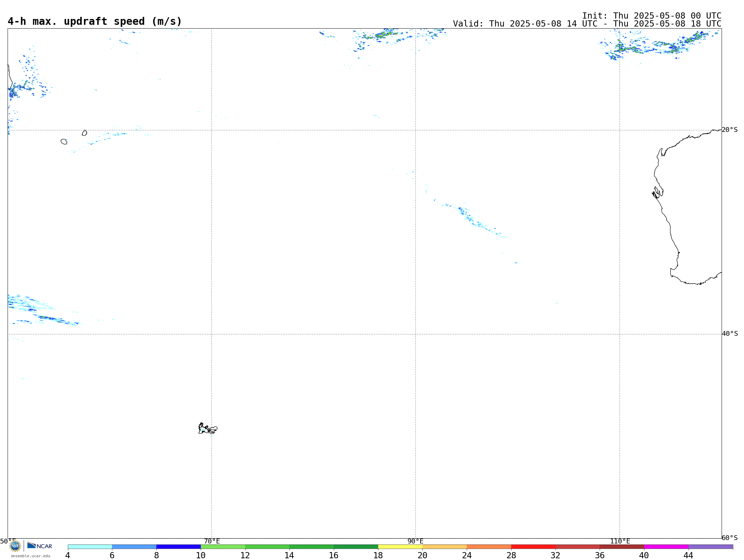The width and height of the screenshot is (744, 560).
Task: Select the bright red 28–32 m/s swatch
Action: point(533,547)
